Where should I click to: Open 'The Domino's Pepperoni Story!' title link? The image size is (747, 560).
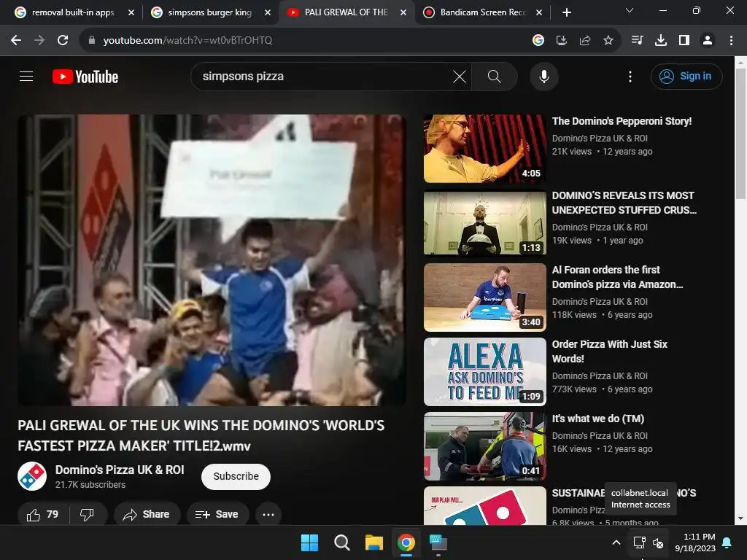[622, 121]
